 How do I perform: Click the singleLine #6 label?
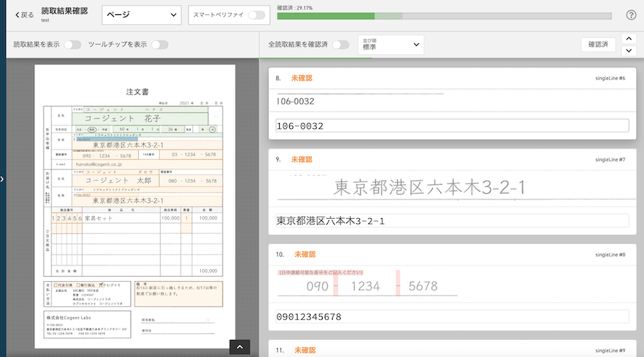(610, 78)
